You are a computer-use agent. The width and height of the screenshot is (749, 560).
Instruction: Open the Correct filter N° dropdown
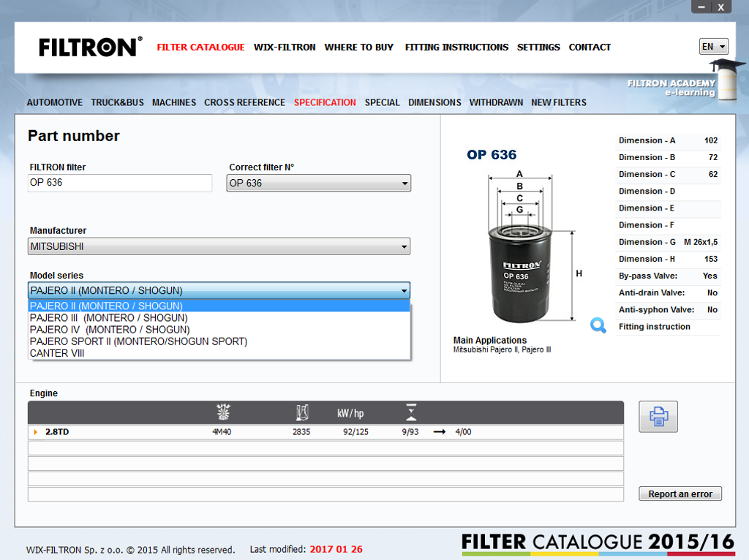(318, 183)
